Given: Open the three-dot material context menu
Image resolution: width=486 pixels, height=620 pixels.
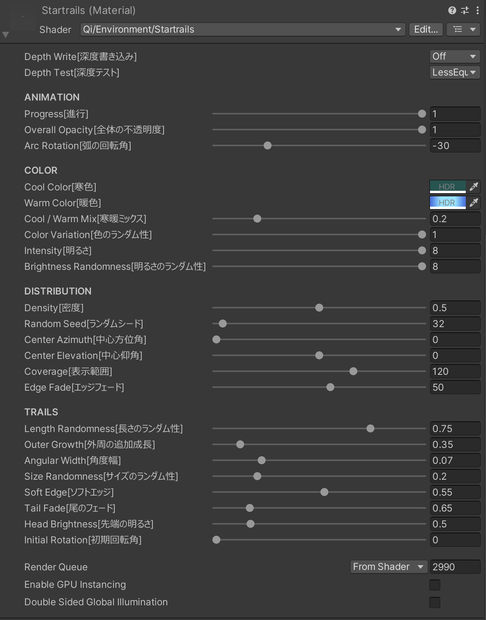Looking at the screenshot, I should 477,10.
